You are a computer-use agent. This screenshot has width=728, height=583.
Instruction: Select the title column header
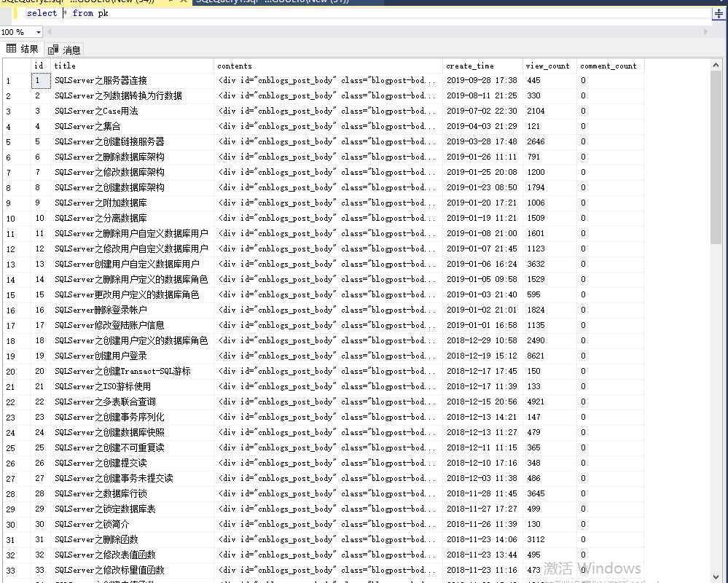coord(133,66)
